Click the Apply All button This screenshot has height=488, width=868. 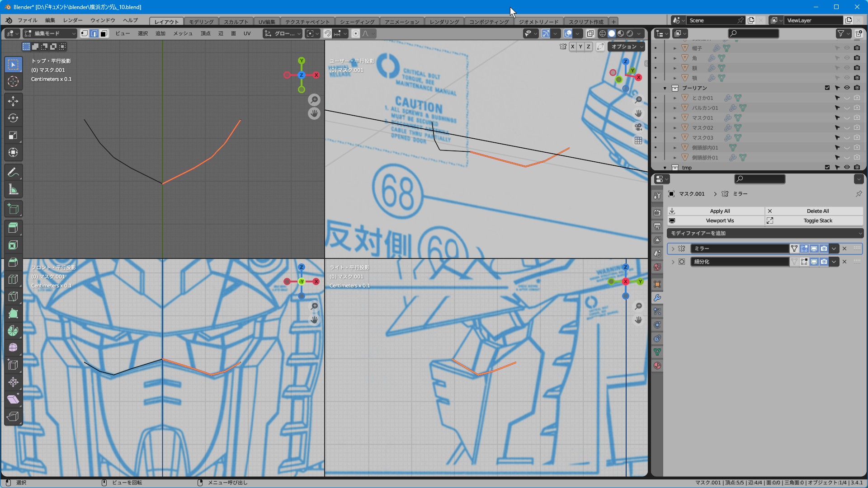719,211
